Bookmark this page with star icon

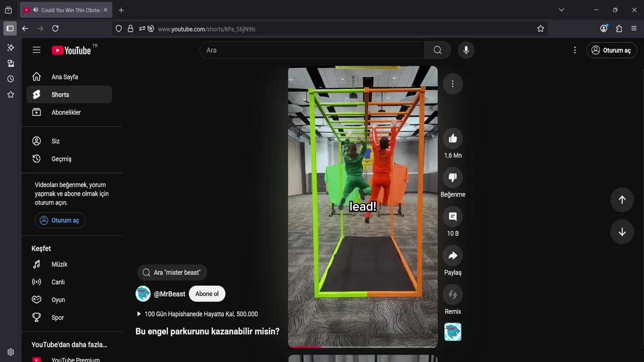coord(540,29)
